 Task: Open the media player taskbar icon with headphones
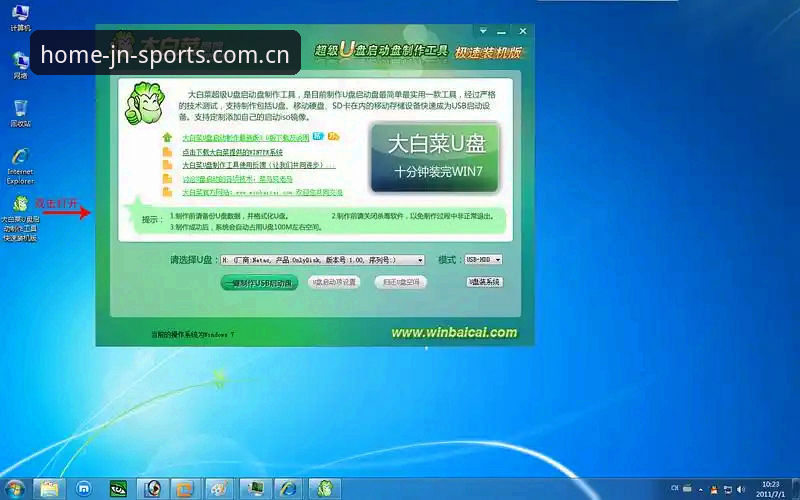(x=152, y=488)
